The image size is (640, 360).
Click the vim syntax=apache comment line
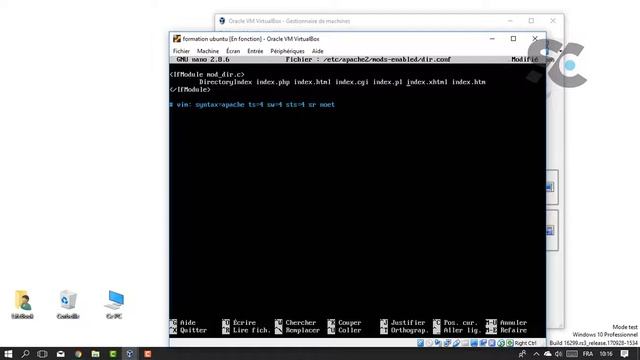[252, 105]
